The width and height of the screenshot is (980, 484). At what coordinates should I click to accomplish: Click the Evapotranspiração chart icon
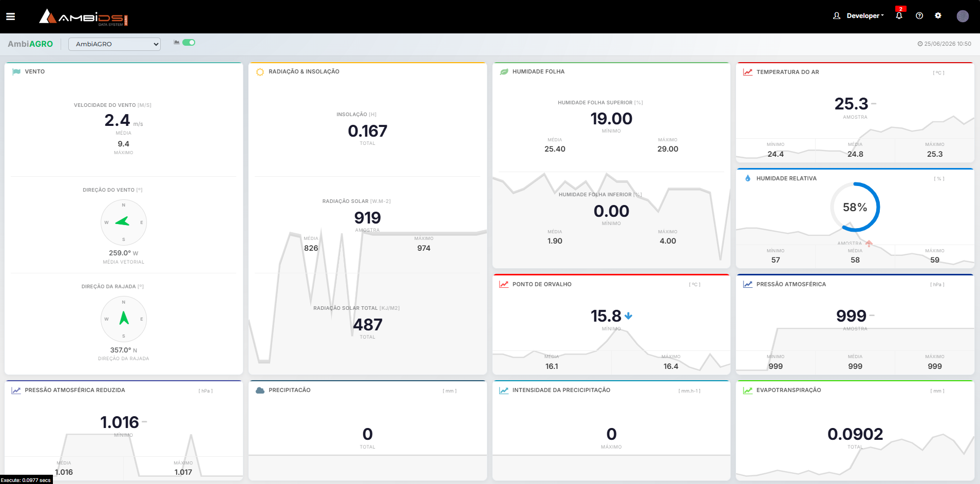click(x=748, y=390)
